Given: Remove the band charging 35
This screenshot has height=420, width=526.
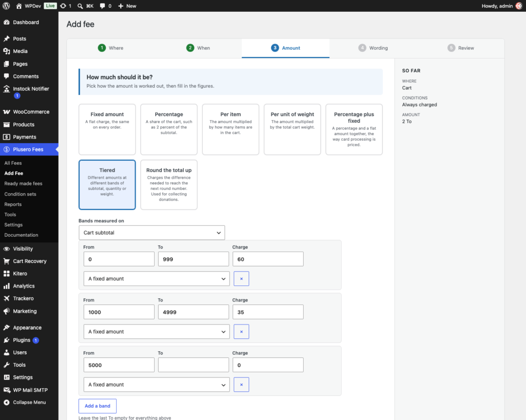Looking at the screenshot, I should tap(241, 332).
